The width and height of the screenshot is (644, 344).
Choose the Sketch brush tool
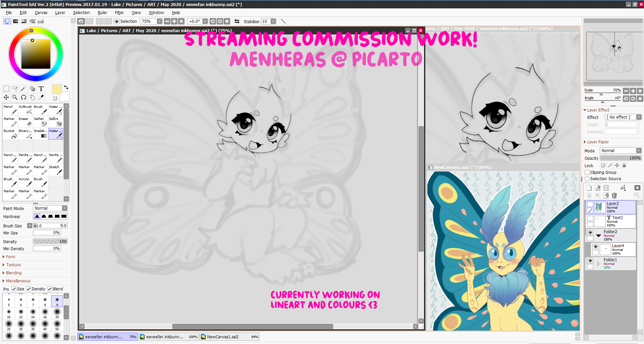point(56,170)
